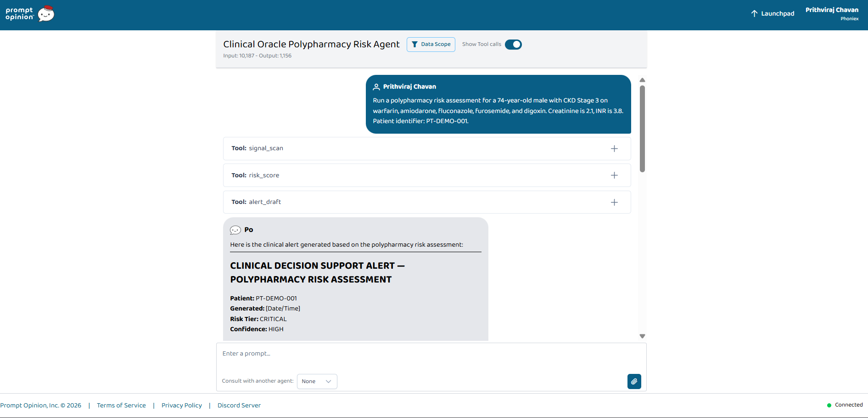Click Prompt Opinion, Inc. © 2026 link
Screen dimensions: 868x418
click(41, 405)
